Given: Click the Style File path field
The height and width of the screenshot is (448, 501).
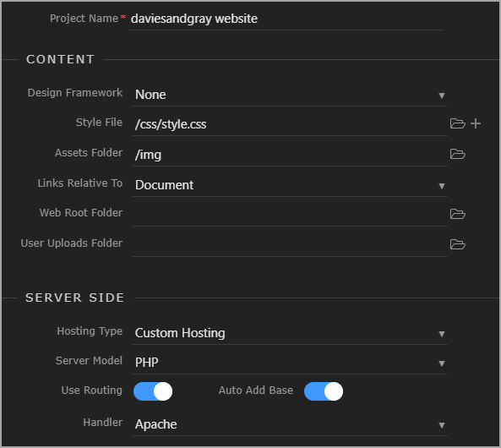Looking at the screenshot, I should 290,124.
